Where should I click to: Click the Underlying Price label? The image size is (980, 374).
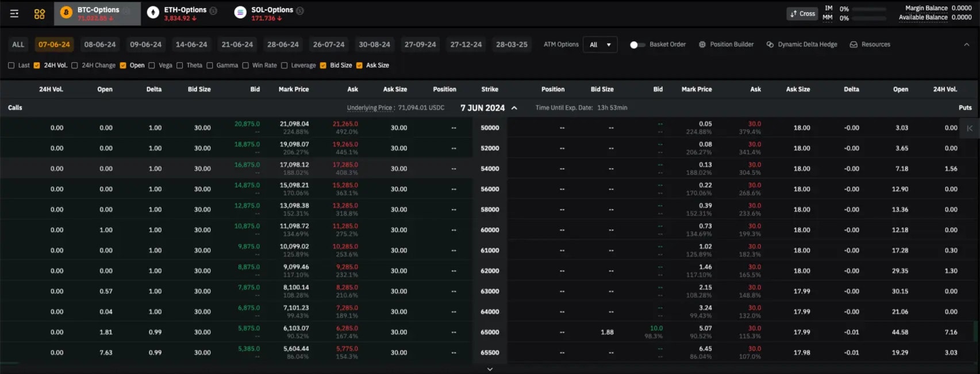coord(370,108)
